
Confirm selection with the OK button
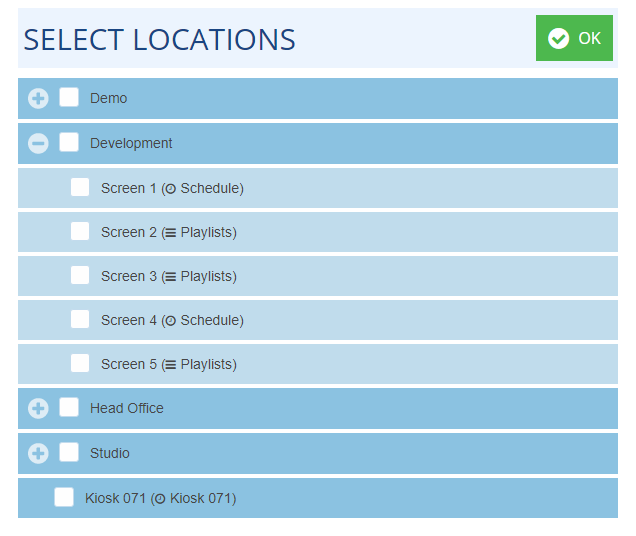pos(574,38)
